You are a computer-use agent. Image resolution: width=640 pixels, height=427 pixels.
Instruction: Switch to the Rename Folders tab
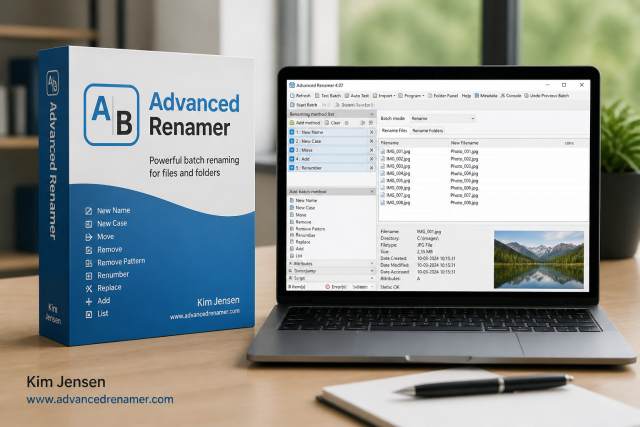[x=427, y=131]
